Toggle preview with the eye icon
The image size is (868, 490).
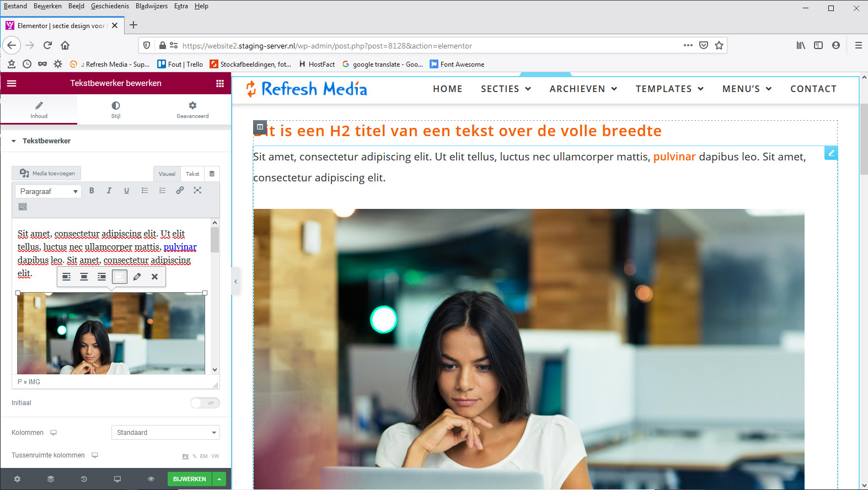coord(151,479)
